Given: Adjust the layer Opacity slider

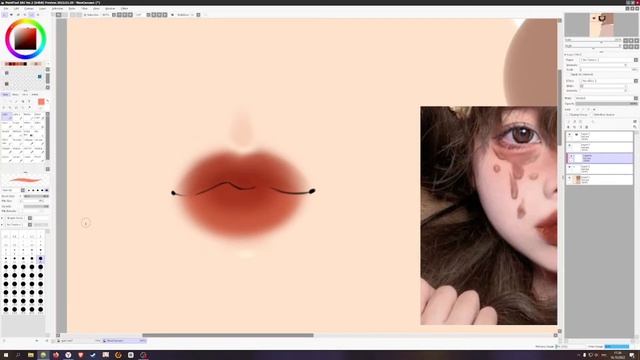Looking at the screenshot, I should (606, 104).
